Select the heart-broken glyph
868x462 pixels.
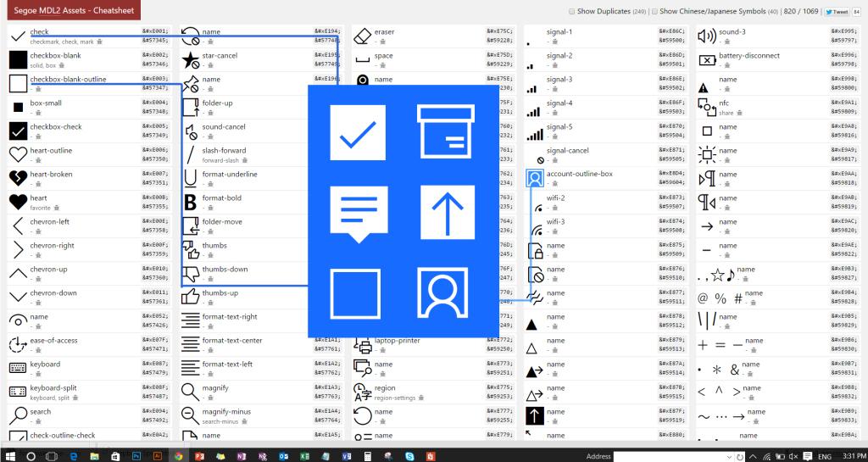[18, 178]
